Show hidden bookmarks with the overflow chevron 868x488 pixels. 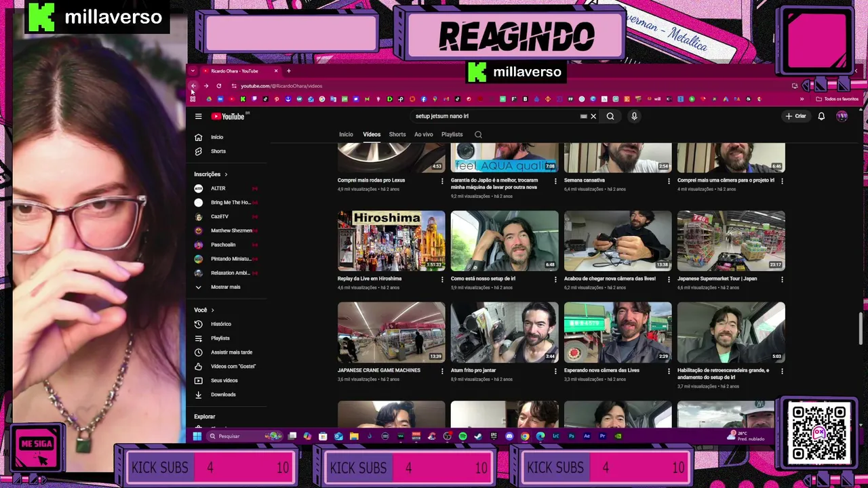click(x=802, y=99)
